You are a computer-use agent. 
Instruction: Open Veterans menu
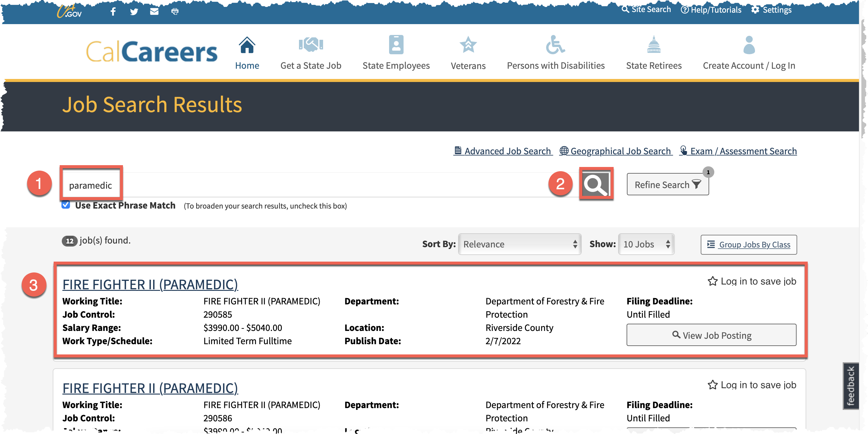468,65
